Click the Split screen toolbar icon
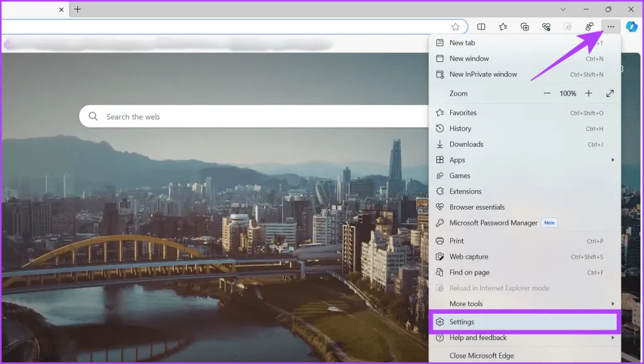Screen dimensions: 644x364 481,26
